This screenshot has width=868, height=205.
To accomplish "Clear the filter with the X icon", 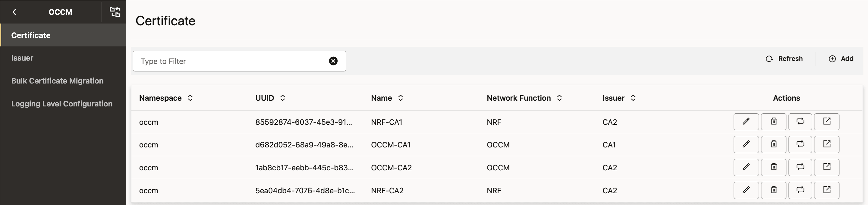I will (x=333, y=61).
